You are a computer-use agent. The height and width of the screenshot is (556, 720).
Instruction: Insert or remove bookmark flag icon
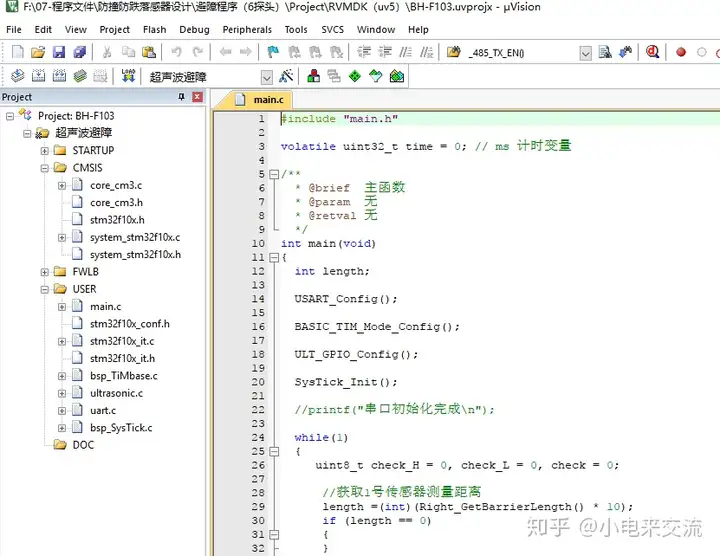click(273, 52)
